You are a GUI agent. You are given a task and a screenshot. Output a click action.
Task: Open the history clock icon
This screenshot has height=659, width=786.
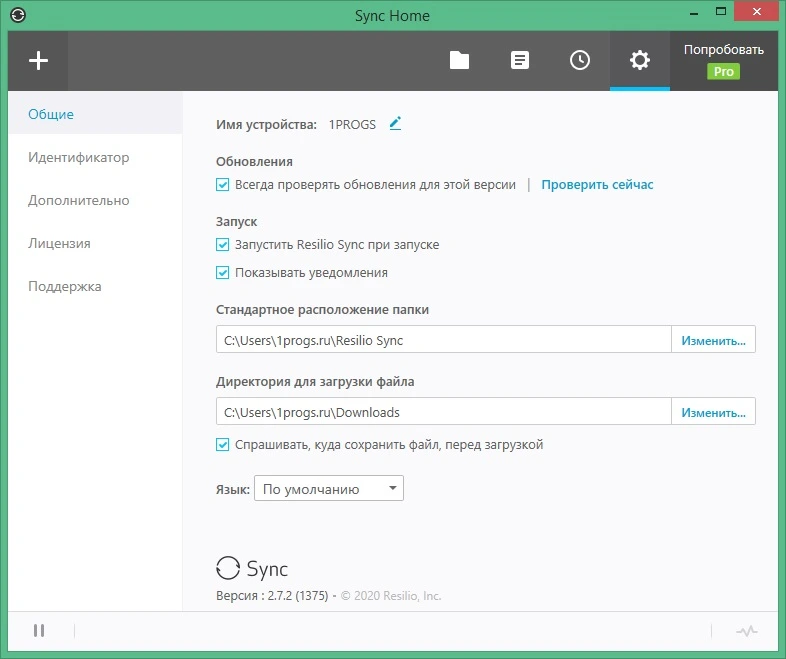click(579, 60)
